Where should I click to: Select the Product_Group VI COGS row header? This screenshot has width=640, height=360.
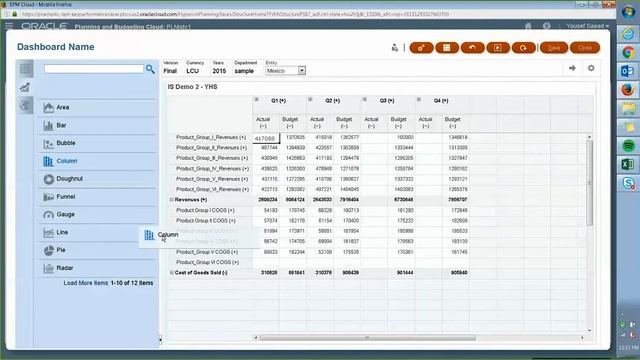tap(207, 262)
